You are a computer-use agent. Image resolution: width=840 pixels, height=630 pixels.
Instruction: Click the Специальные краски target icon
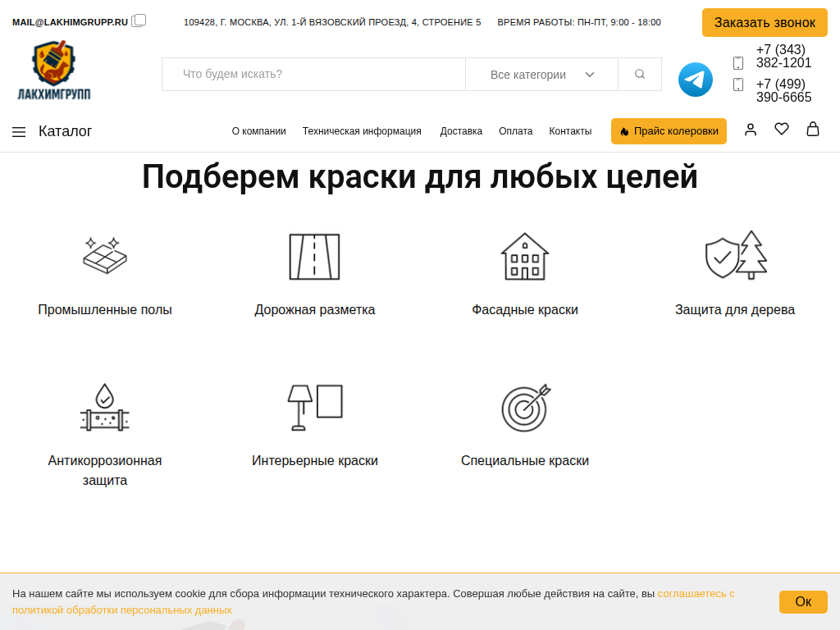(524, 407)
